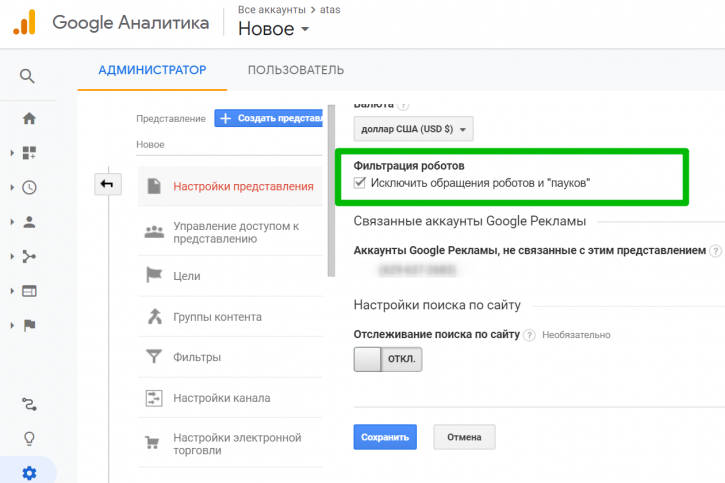Click the blurred Google Ads account number
The image size is (725, 483).
418,270
